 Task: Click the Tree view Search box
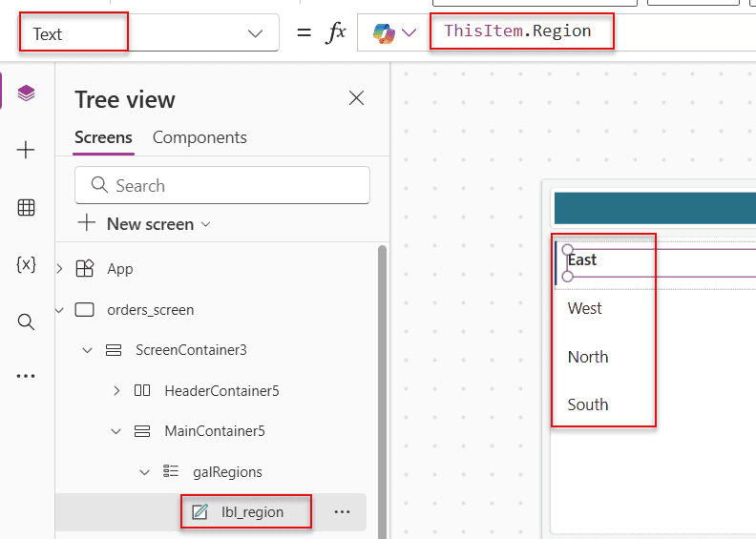point(222,185)
